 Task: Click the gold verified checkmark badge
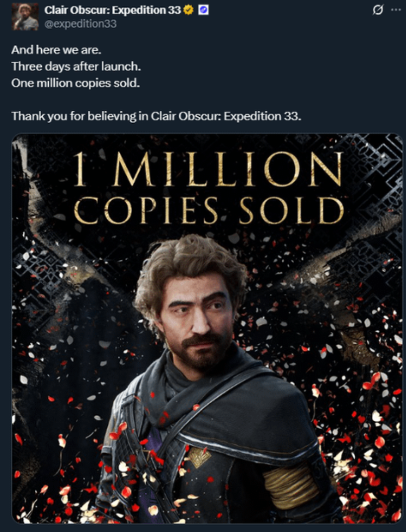click(x=188, y=10)
